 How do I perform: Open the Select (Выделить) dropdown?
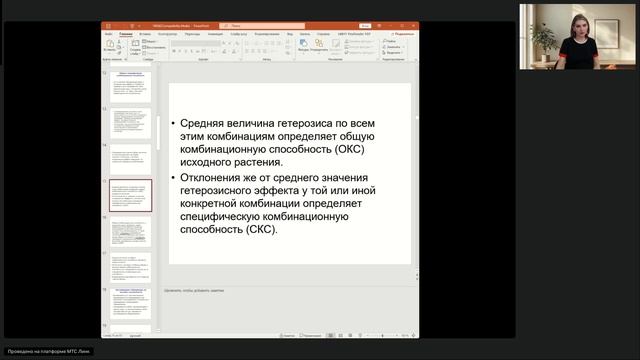393,53
